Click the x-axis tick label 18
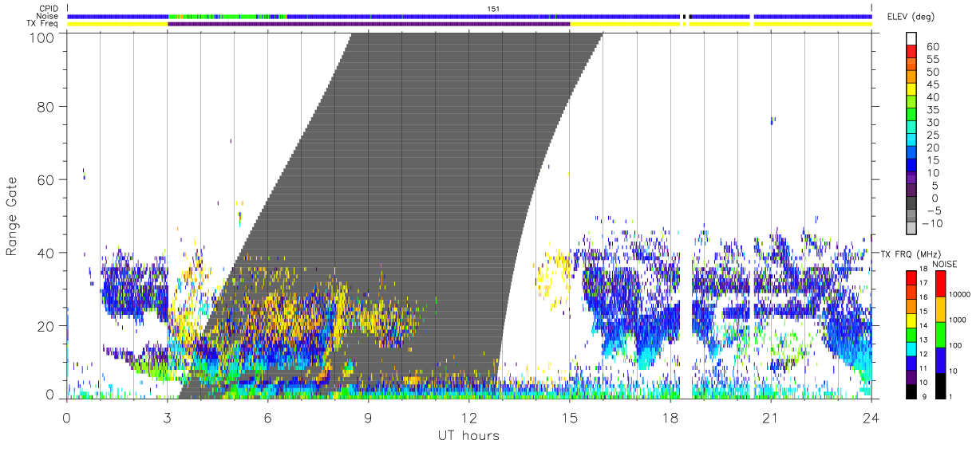Viewport: 980px width, 452px height. pos(670,417)
